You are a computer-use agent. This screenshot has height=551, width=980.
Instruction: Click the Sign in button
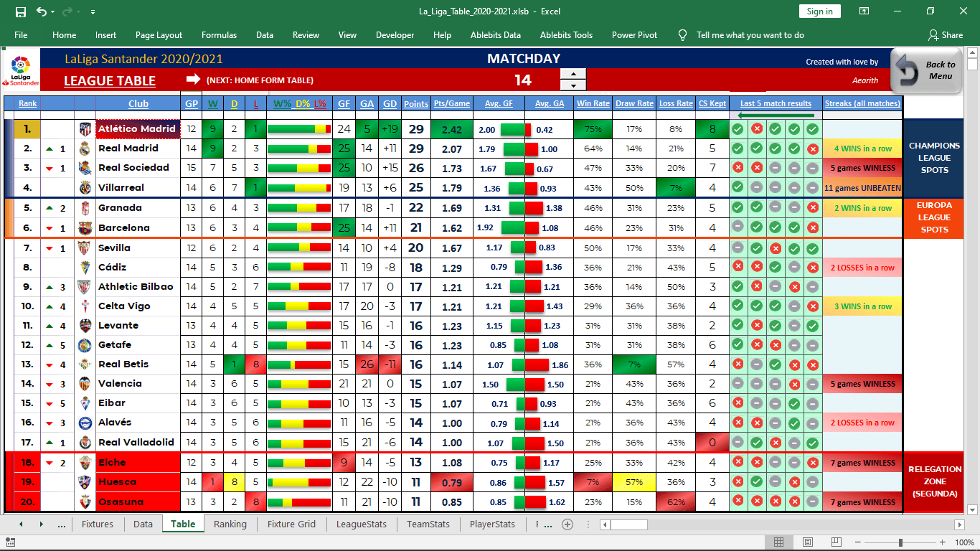(820, 11)
